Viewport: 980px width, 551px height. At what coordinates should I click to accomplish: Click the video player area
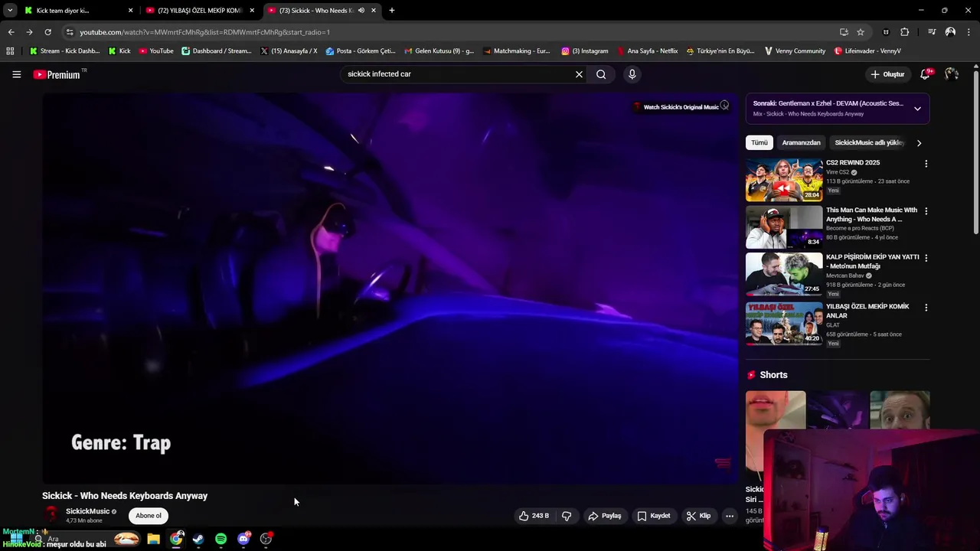390,289
